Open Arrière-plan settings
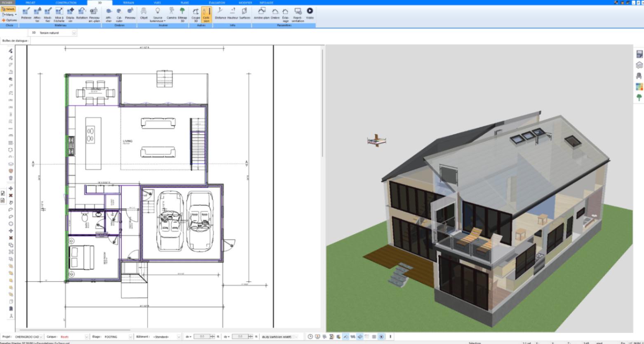Viewport: 644px width, 344px height. click(x=261, y=13)
